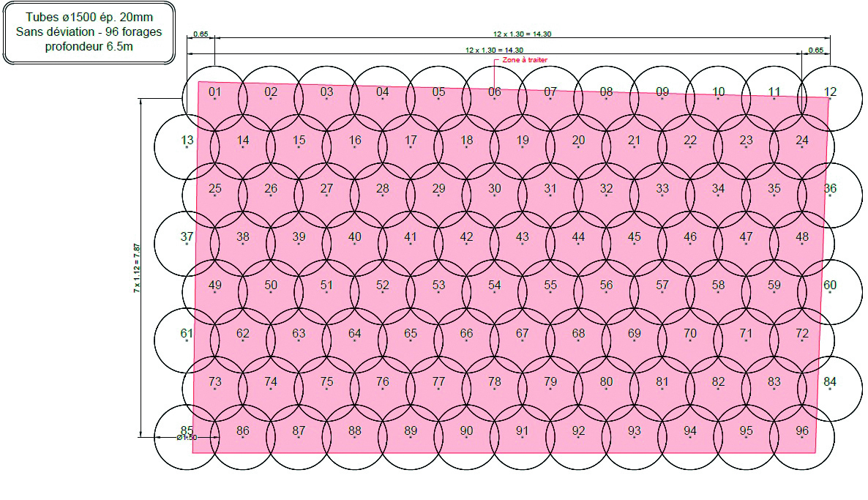This screenshot has width=868, height=500.
Task: Select borehole number 46
Action: (x=690, y=236)
